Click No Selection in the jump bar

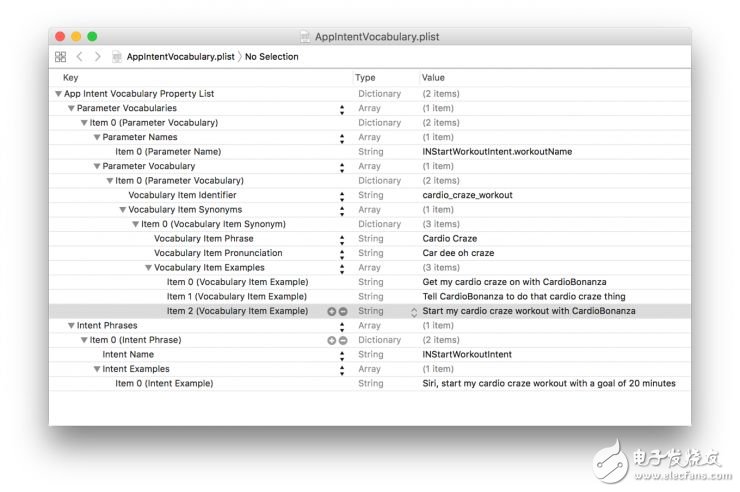click(271, 57)
